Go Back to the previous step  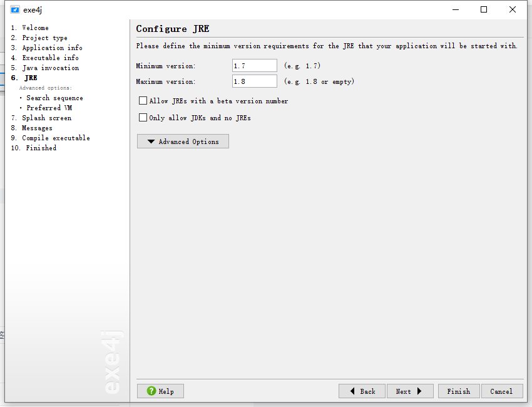[x=362, y=391]
